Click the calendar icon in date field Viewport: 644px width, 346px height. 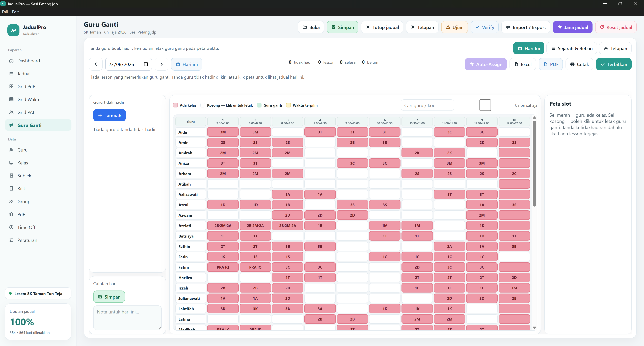(x=146, y=64)
